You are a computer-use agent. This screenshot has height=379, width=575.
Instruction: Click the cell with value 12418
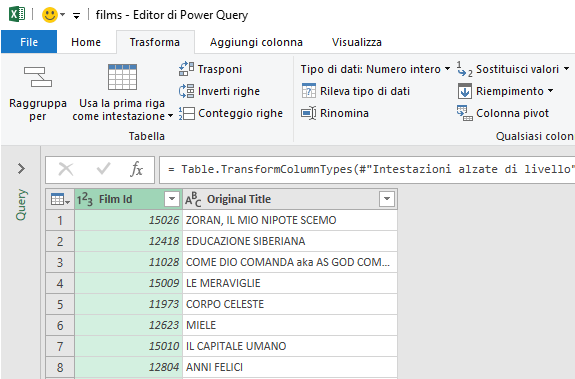coord(128,241)
